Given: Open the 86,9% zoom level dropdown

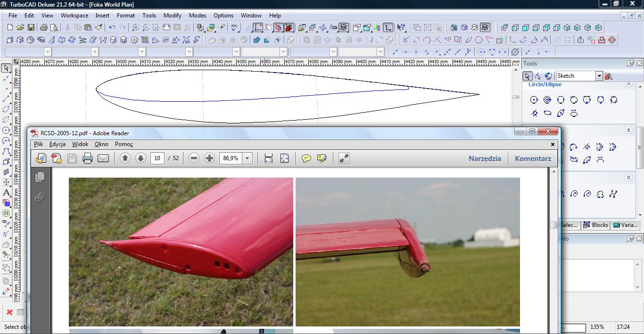Looking at the screenshot, I should pyautogui.click(x=247, y=158).
